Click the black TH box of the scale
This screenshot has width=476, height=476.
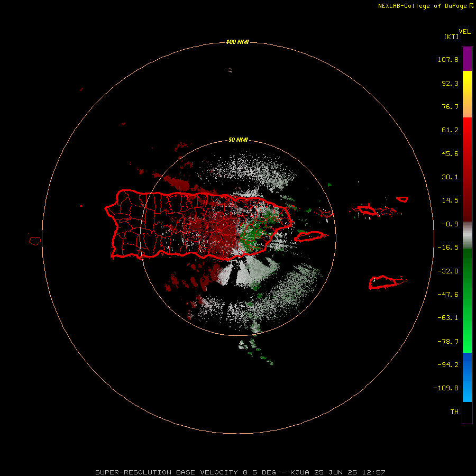(467, 412)
